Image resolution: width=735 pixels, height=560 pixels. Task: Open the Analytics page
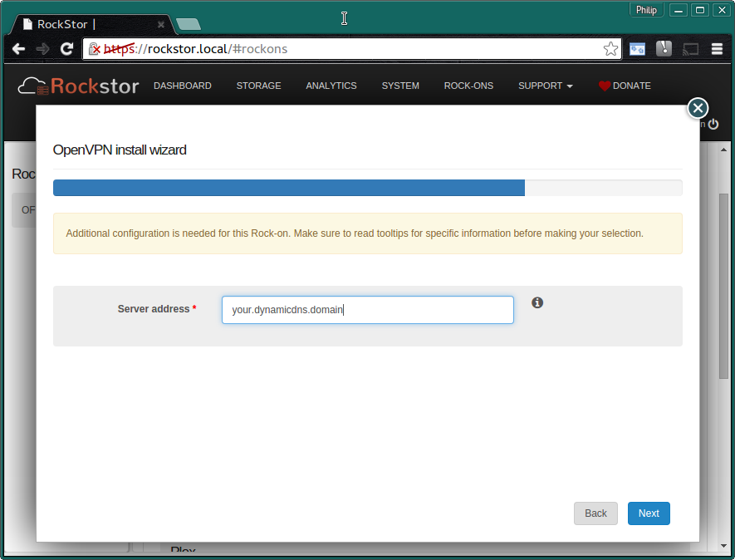pyautogui.click(x=331, y=86)
